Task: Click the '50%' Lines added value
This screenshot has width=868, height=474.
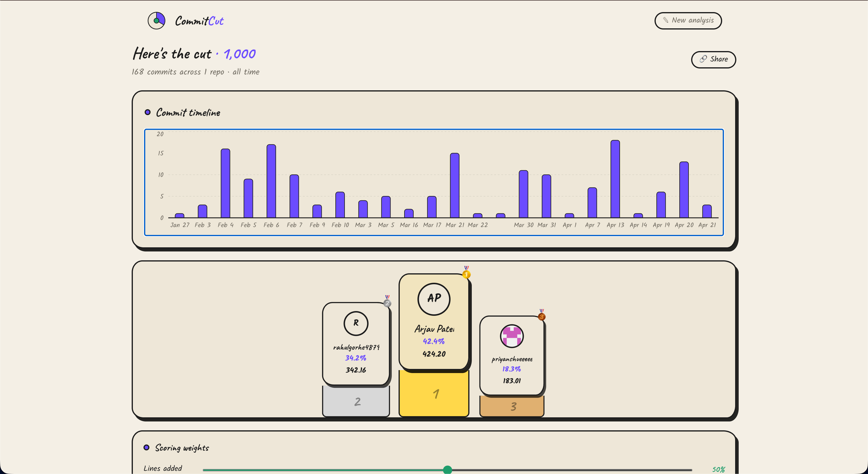Action: click(x=718, y=469)
